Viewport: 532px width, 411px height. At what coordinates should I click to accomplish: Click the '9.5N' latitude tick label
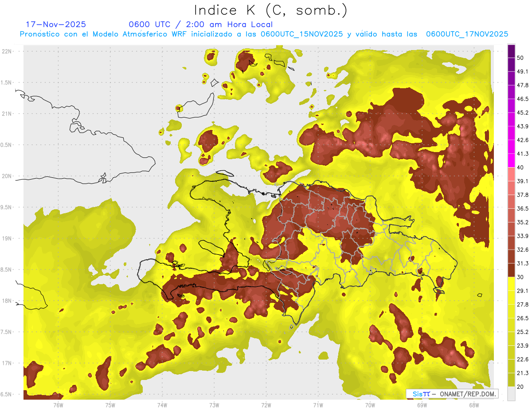coord(7,207)
